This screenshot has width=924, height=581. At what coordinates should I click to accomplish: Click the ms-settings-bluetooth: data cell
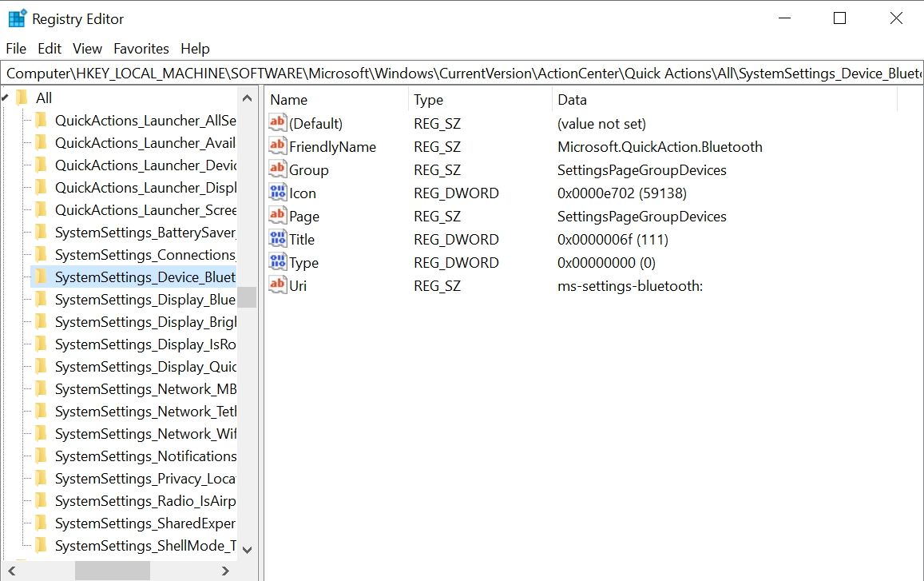(630, 286)
